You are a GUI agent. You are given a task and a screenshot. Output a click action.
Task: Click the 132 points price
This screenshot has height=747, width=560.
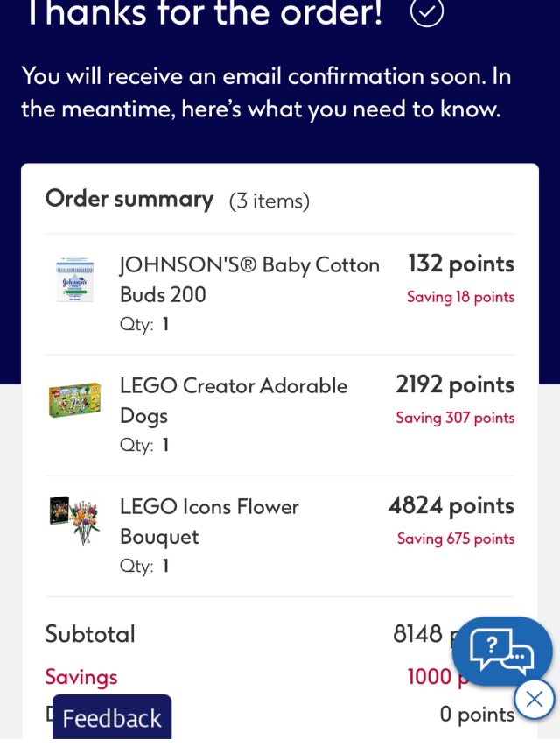(460, 264)
